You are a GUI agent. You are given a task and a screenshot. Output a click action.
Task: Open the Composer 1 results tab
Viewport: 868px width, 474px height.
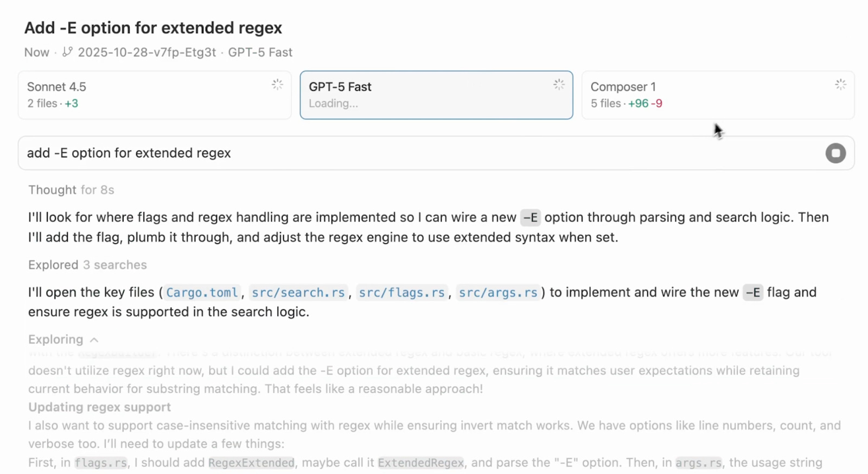718,95
